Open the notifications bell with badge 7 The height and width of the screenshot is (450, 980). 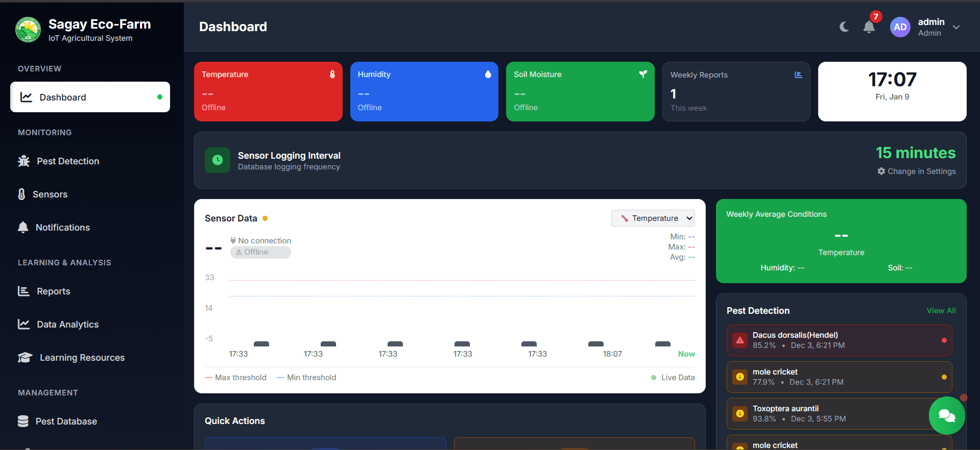coord(869,27)
